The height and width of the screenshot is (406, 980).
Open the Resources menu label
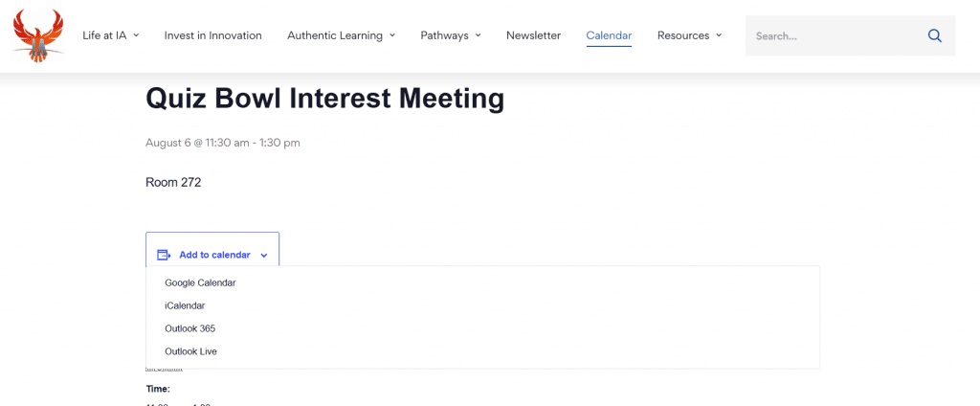click(x=683, y=35)
